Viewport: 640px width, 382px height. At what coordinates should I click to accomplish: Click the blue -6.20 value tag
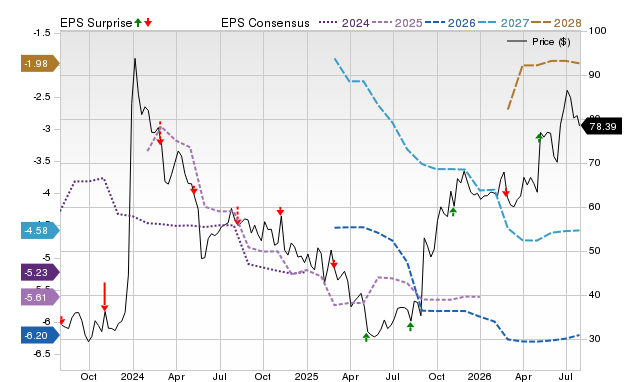coord(40,335)
